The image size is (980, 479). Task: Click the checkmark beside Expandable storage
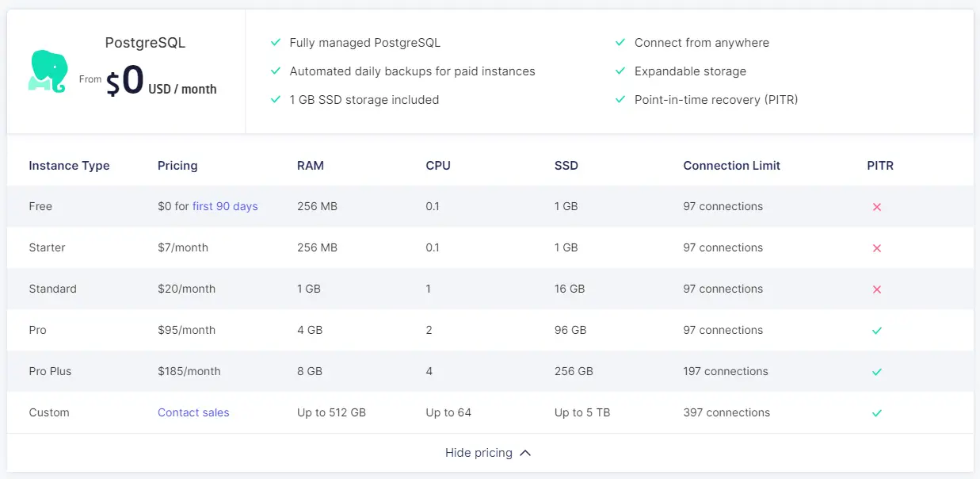pos(620,71)
